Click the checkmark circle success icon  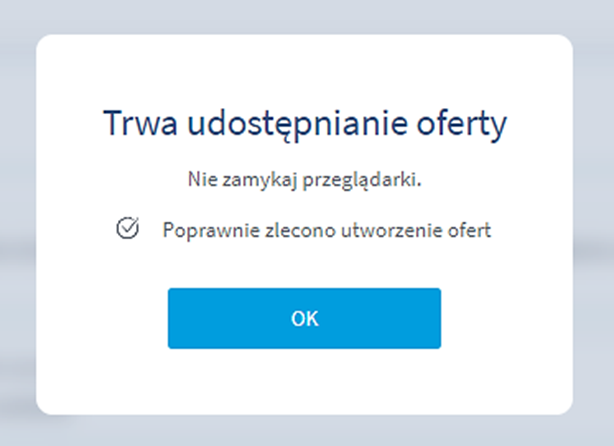(127, 229)
